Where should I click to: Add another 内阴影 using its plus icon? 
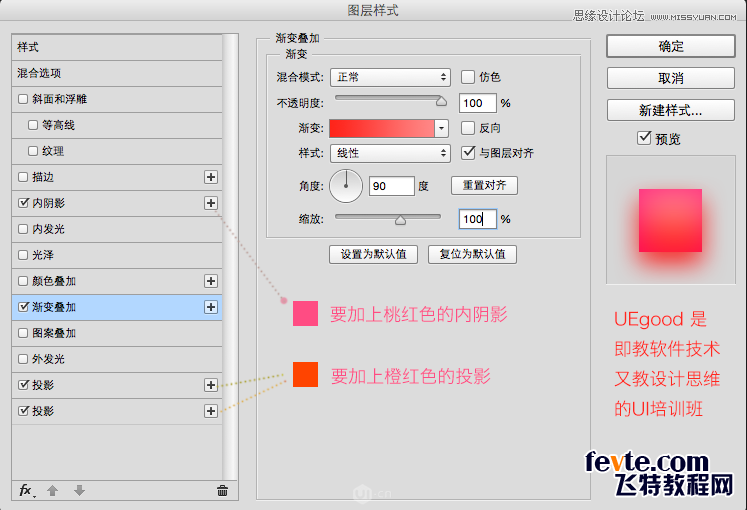pyautogui.click(x=211, y=203)
